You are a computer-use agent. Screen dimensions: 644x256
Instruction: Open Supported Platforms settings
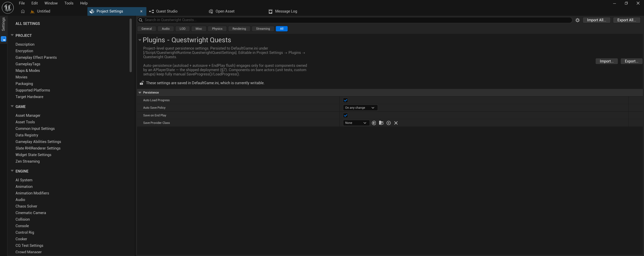pos(33,90)
